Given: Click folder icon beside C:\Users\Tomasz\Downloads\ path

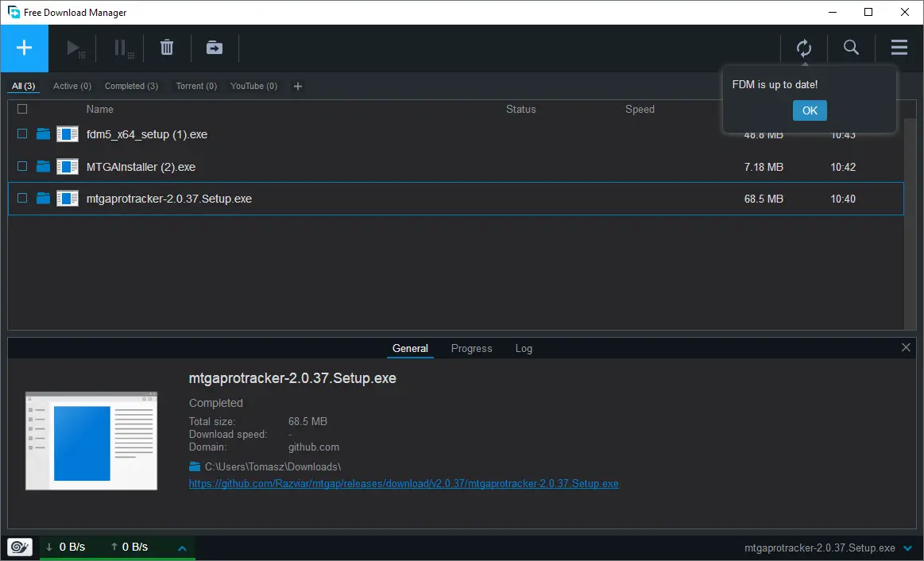Looking at the screenshot, I should pyautogui.click(x=195, y=466).
